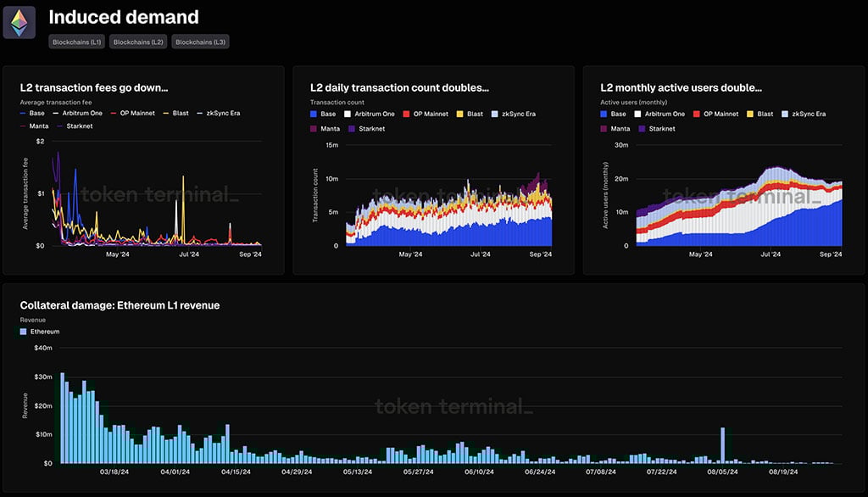The height and width of the screenshot is (497, 868).
Task: Click 'Collateral damage: Ethereum L1 revenue' heading
Action: [120, 305]
